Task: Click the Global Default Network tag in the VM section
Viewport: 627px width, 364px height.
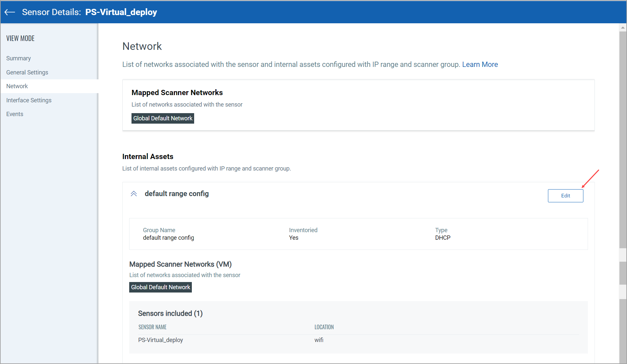Action: (160, 287)
